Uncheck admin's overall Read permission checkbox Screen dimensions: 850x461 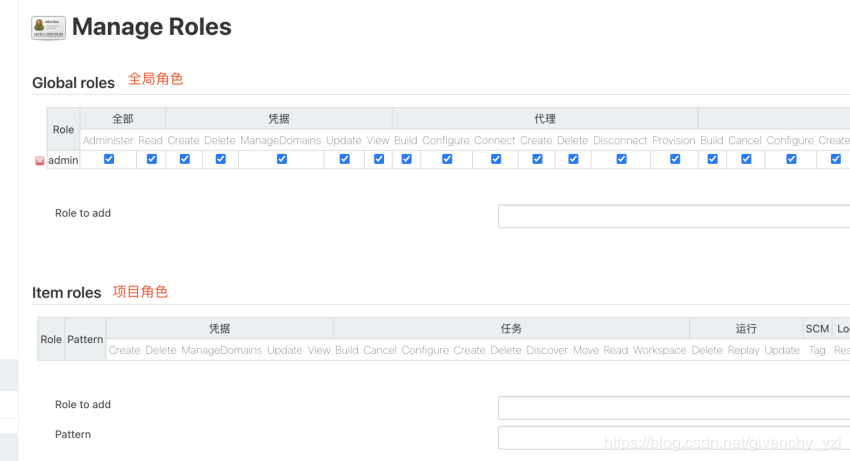coord(152,159)
